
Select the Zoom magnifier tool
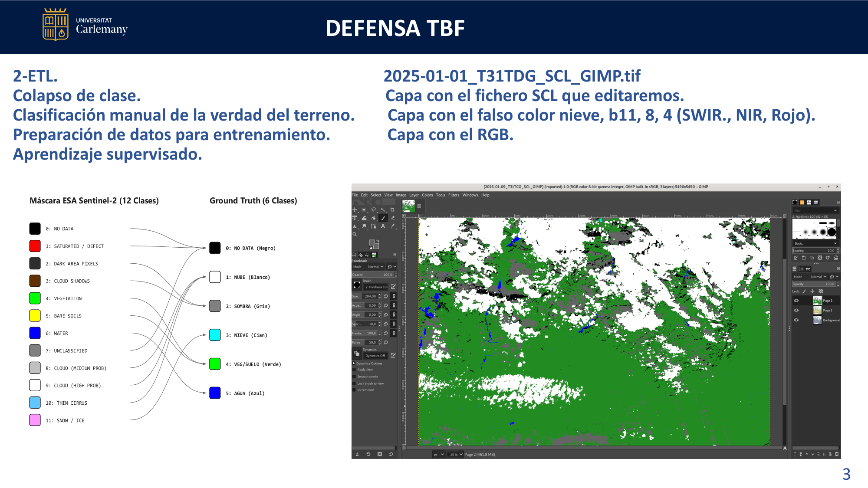pos(355,234)
